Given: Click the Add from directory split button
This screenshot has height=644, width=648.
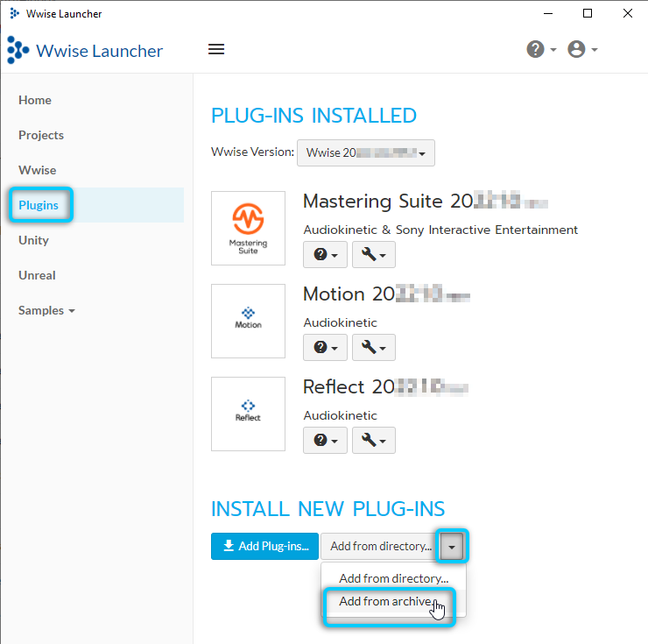Looking at the screenshot, I should [381, 547].
